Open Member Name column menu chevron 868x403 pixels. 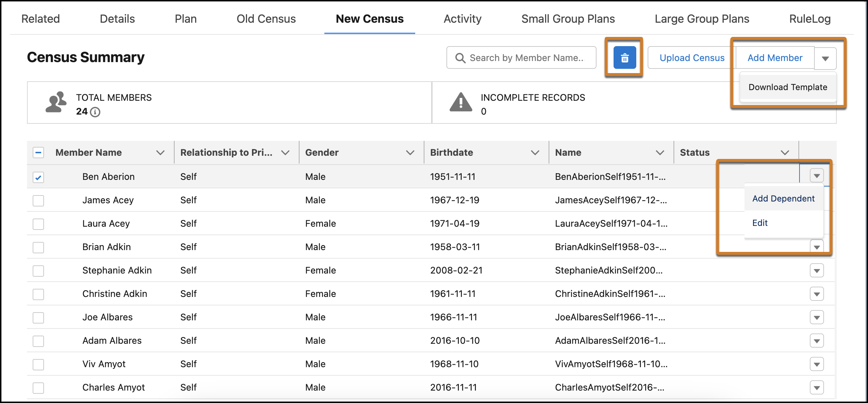[x=160, y=153]
